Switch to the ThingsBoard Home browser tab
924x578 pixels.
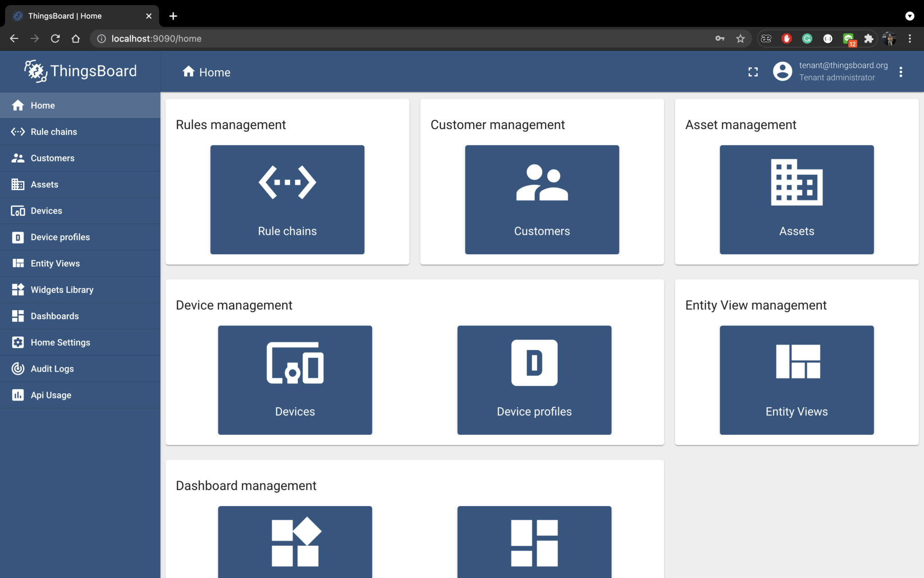click(x=77, y=15)
